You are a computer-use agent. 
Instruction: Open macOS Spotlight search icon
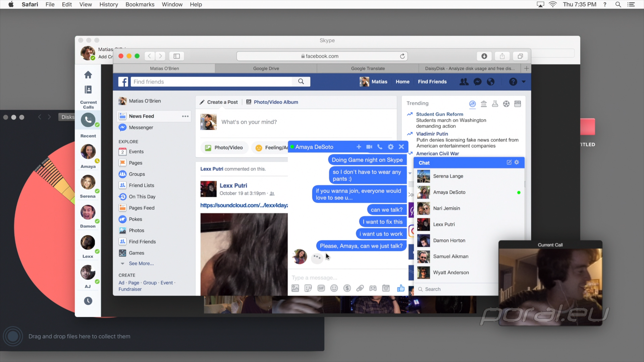(x=618, y=4)
